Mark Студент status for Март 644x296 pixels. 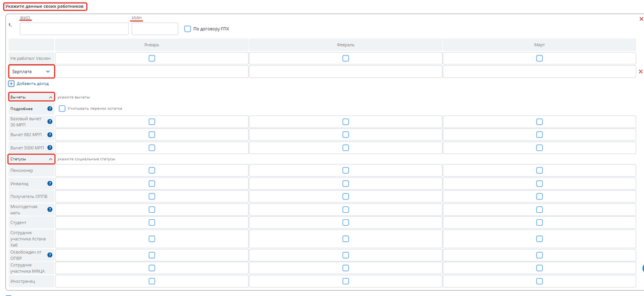click(540, 222)
